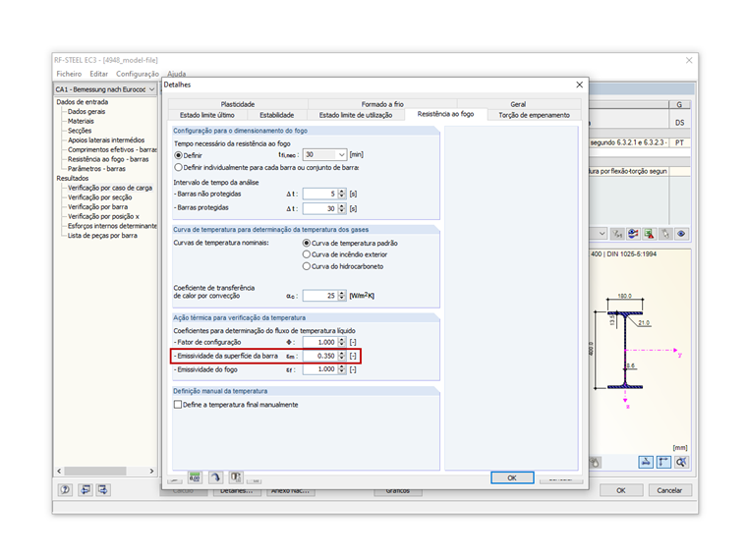Open Torção de empenamento tab
Image resolution: width=747 pixels, height=560 pixels.
pyautogui.click(x=534, y=115)
